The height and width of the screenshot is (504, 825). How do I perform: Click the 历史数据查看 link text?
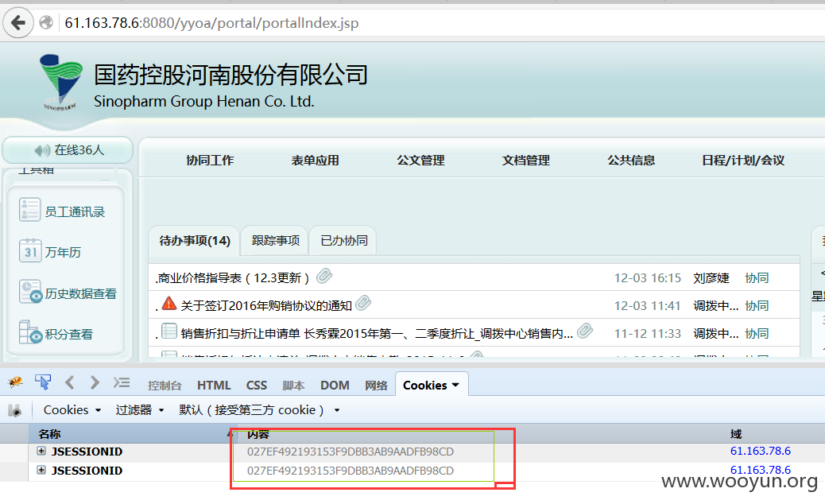coord(80,293)
